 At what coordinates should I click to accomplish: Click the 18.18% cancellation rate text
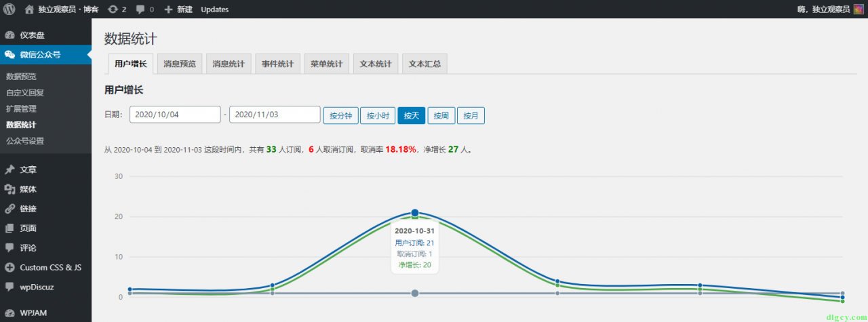[401, 149]
